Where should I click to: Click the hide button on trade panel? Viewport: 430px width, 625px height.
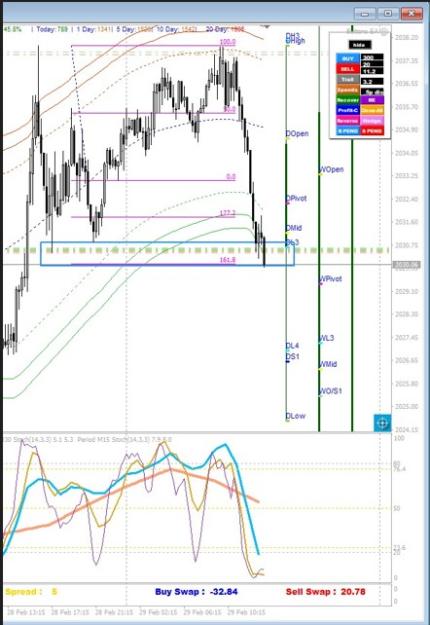click(360, 45)
